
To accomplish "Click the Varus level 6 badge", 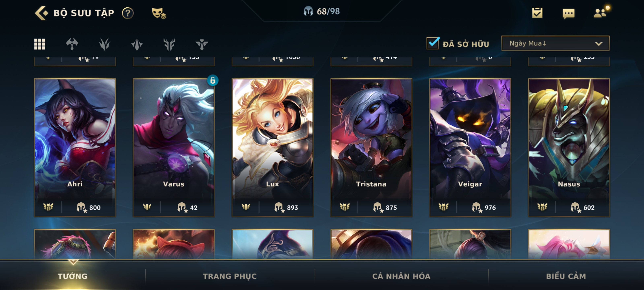I will tap(213, 80).
